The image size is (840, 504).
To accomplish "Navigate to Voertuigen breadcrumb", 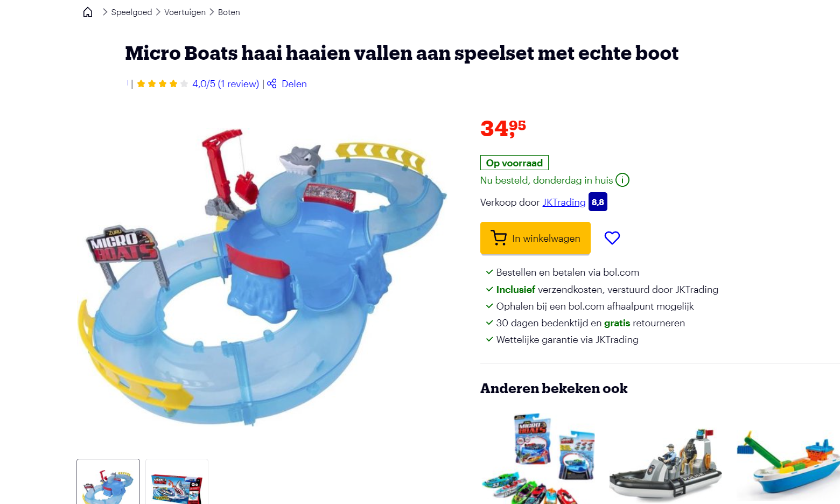I will (x=185, y=12).
